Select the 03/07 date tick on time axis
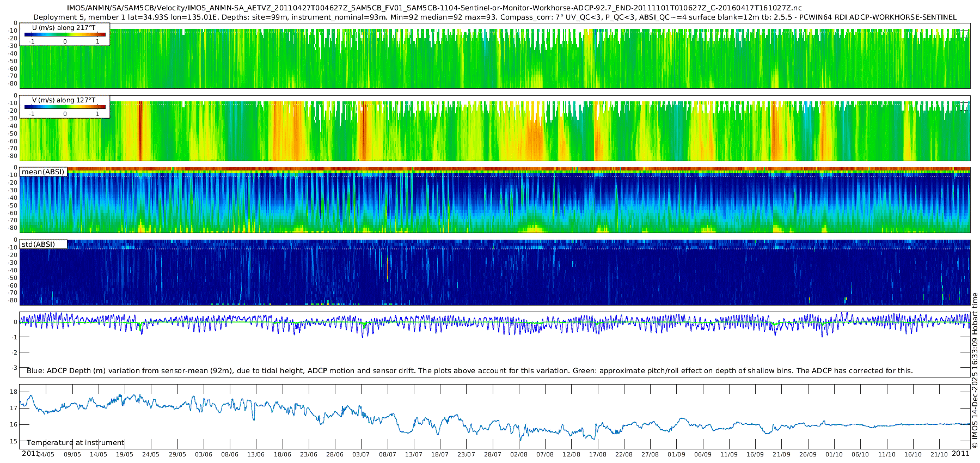Image resolution: width=980 pixels, height=463 pixels. tap(361, 454)
